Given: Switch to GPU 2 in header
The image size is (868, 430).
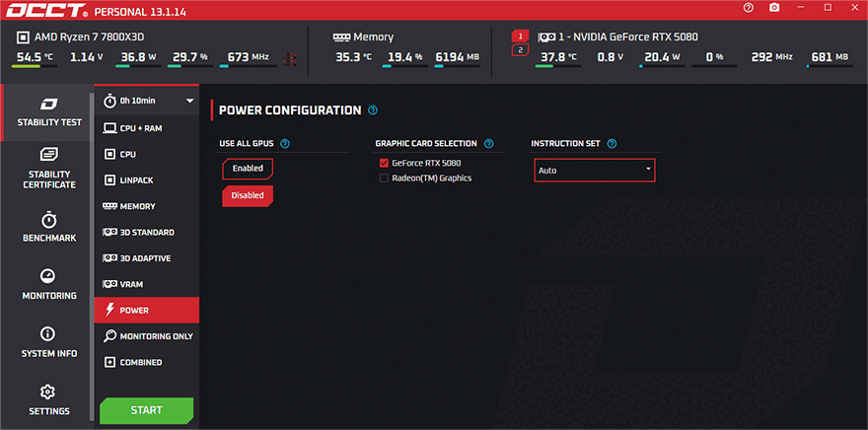Looking at the screenshot, I should click(520, 49).
